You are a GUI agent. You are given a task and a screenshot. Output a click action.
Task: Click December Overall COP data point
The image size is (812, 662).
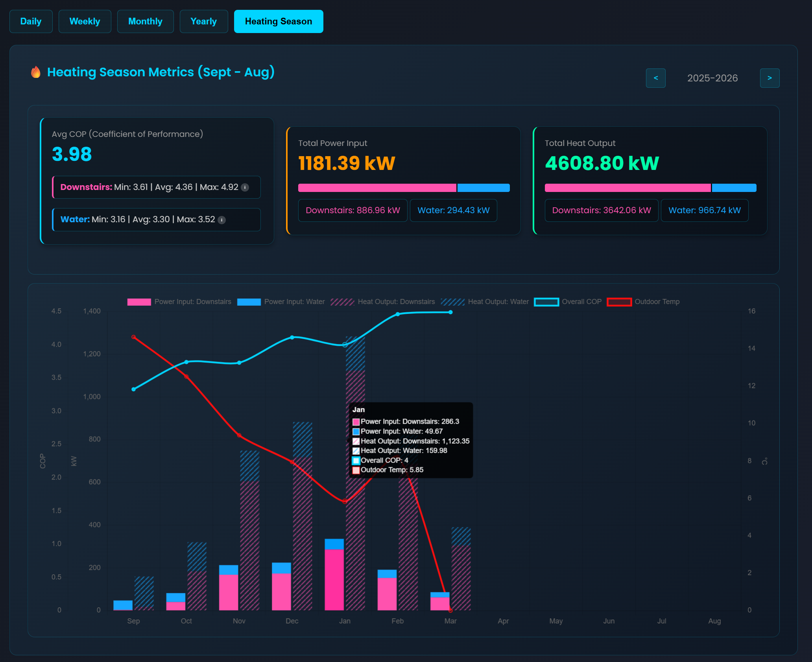coord(292,337)
